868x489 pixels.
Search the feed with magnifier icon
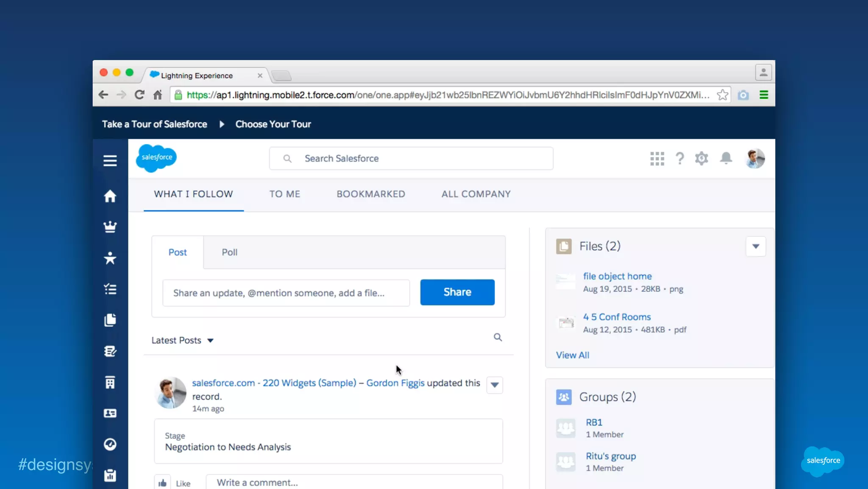498,337
